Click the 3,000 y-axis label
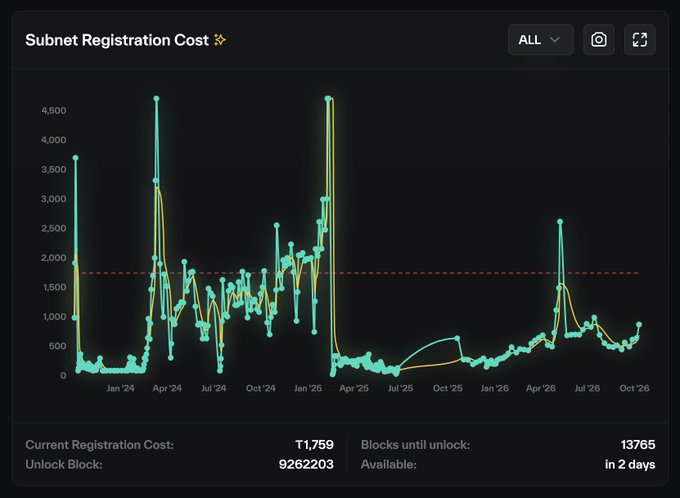 pos(54,199)
